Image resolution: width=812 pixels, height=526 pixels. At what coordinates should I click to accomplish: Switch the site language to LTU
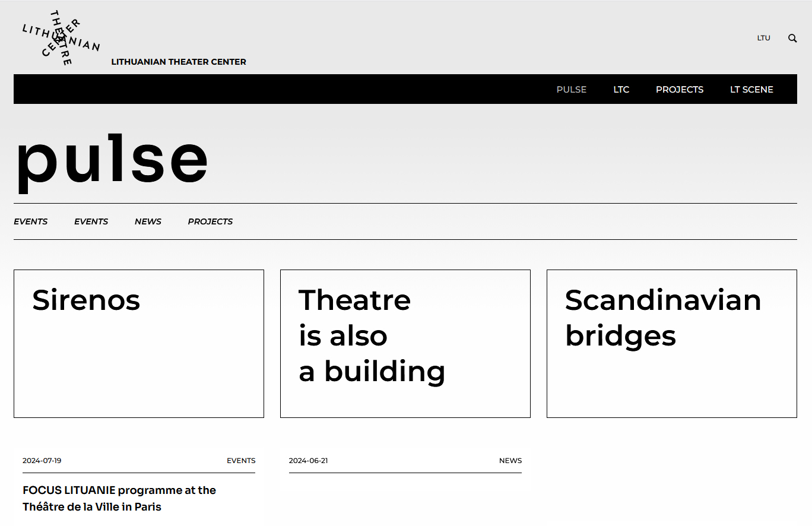click(x=763, y=37)
